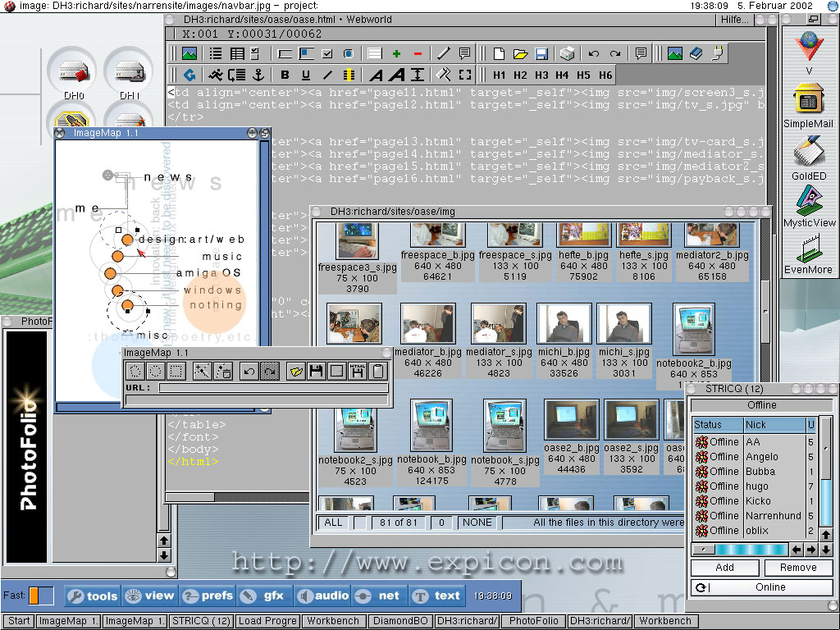Viewport: 840px width, 630px height.
Task: Click the printer icon in the Webworld toolbar
Action: pos(567,54)
